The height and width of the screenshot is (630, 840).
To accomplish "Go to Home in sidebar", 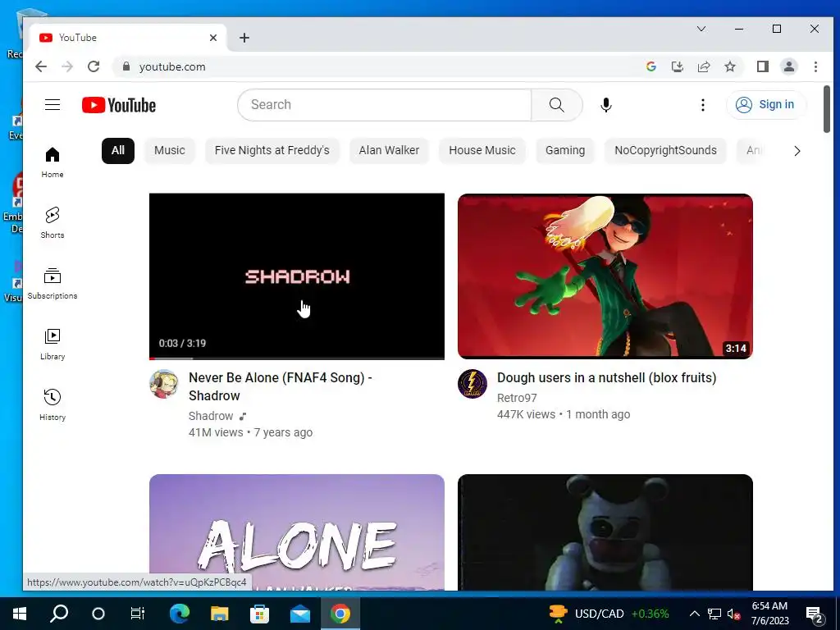I will (x=52, y=162).
